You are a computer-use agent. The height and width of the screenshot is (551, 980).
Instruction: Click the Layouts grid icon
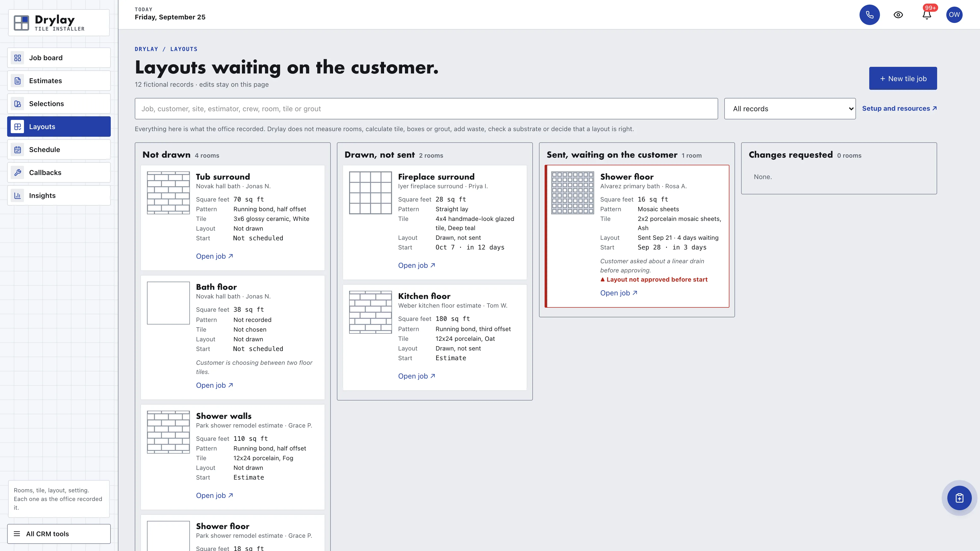(x=18, y=127)
